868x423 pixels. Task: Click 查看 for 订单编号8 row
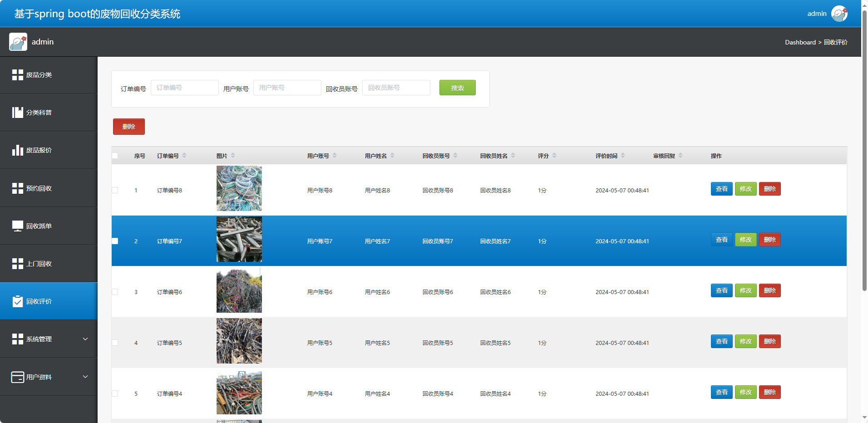pos(721,189)
